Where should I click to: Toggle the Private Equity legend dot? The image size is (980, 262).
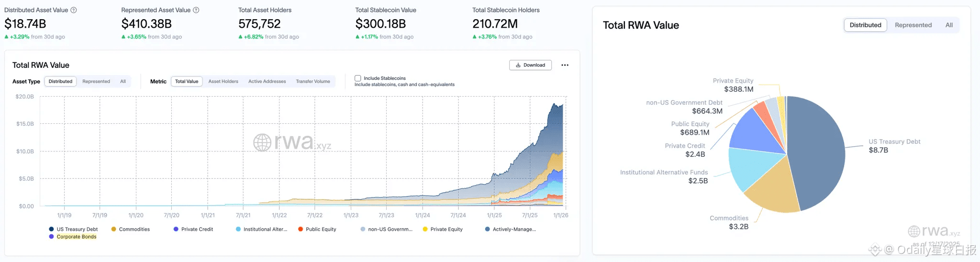(425, 229)
